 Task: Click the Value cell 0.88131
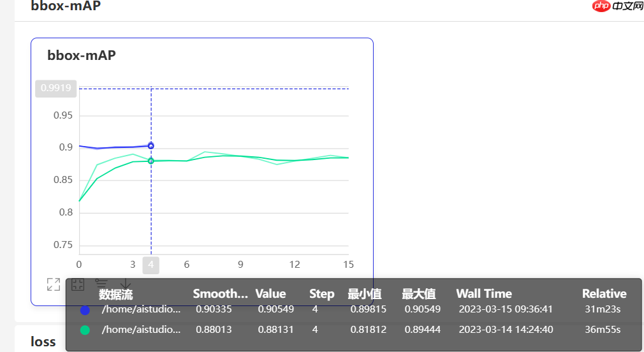click(x=275, y=330)
